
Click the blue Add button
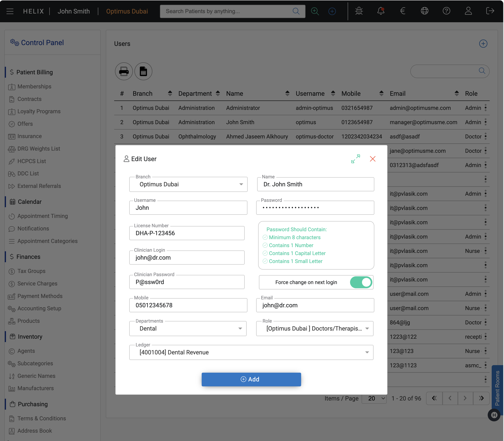(251, 379)
